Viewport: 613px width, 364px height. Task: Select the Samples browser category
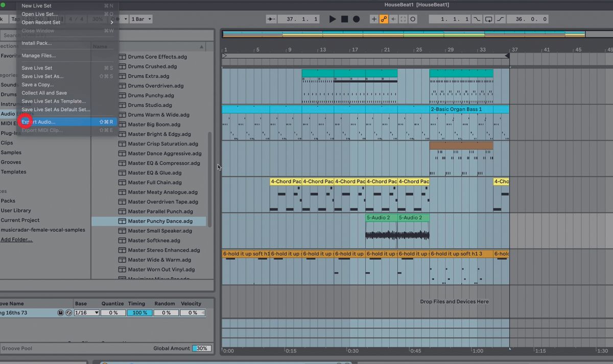tap(11, 153)
